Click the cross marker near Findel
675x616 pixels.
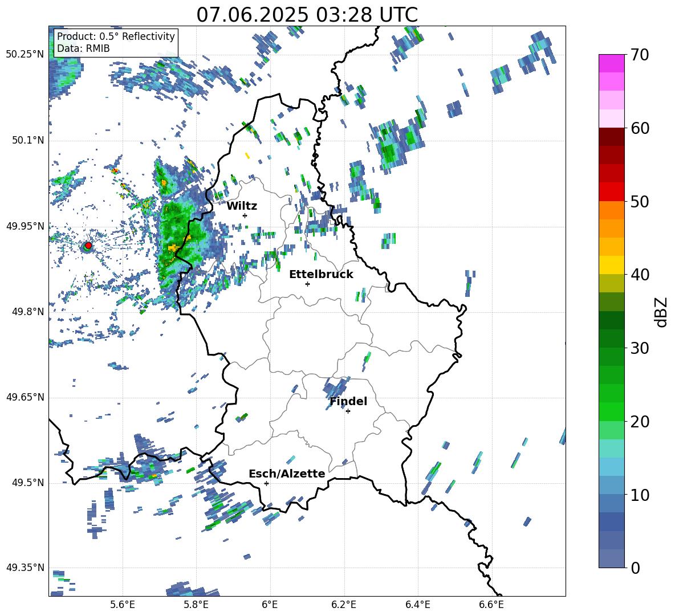click(348, 411)
